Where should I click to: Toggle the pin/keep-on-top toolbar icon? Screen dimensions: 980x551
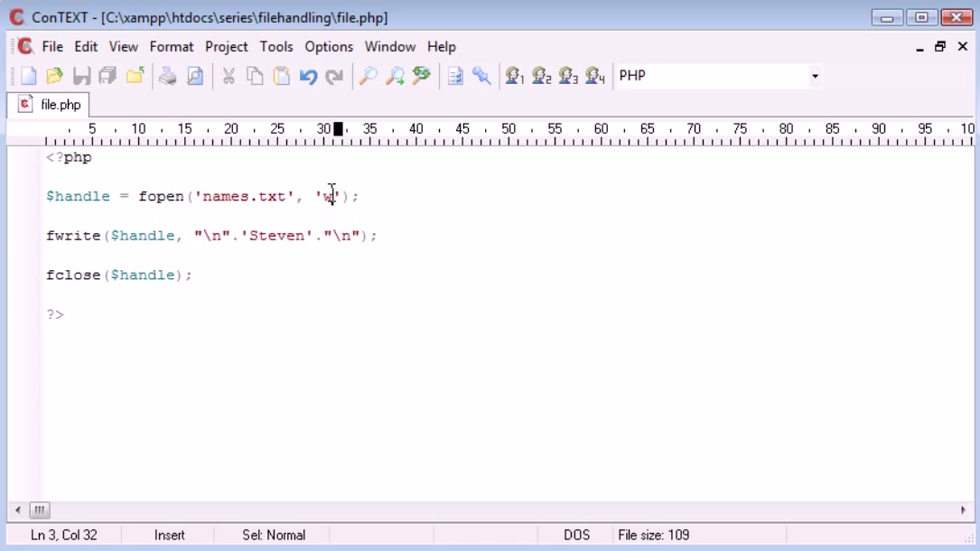[482, 76]
